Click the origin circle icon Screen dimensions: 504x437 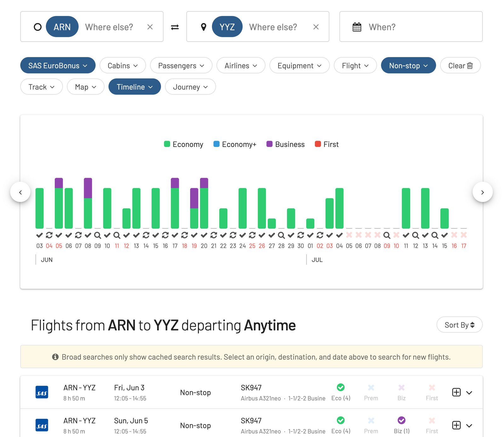click(37, 27)
